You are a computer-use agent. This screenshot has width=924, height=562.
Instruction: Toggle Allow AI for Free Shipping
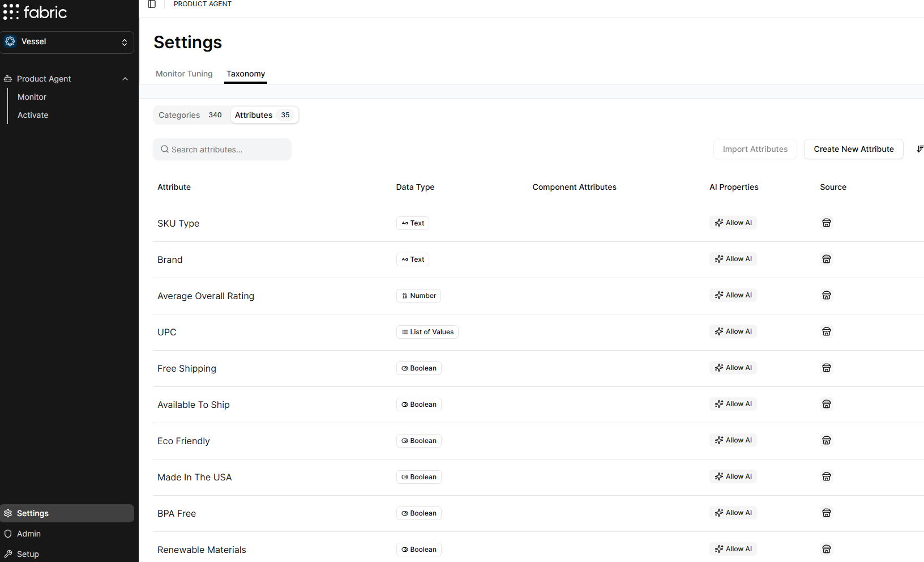pyautogui.click(x=733, y=368)
